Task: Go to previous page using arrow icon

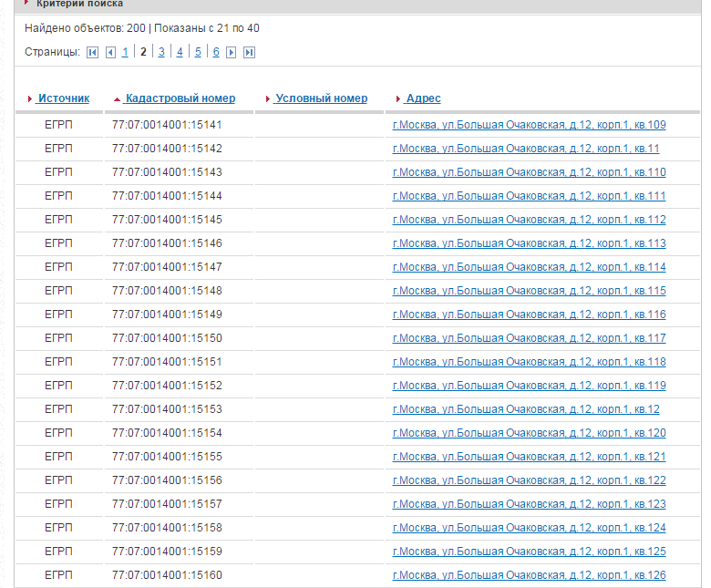Action: pos(110,53)
